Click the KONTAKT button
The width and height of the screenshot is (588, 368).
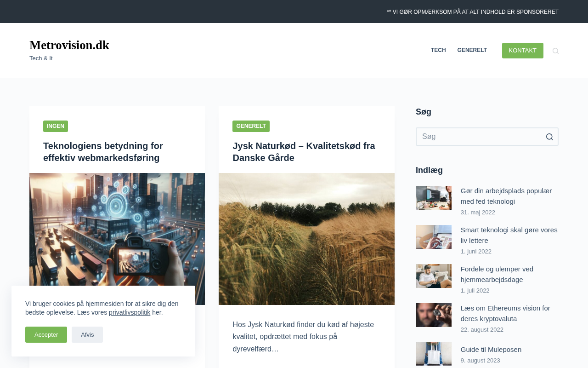tap(523, 51)
